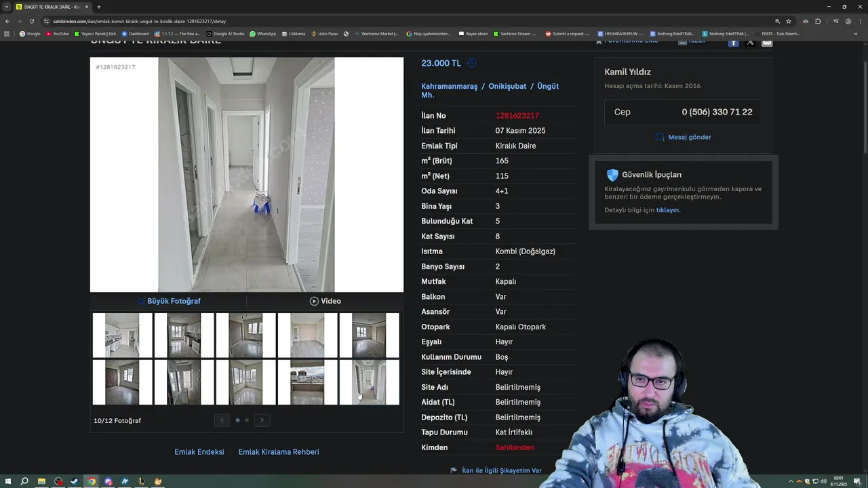Open Chrome's three-dot menu

(x=860, y=21)
